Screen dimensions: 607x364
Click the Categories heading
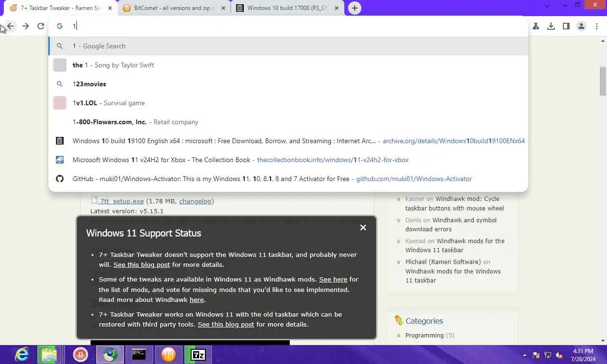click(424, 321)
